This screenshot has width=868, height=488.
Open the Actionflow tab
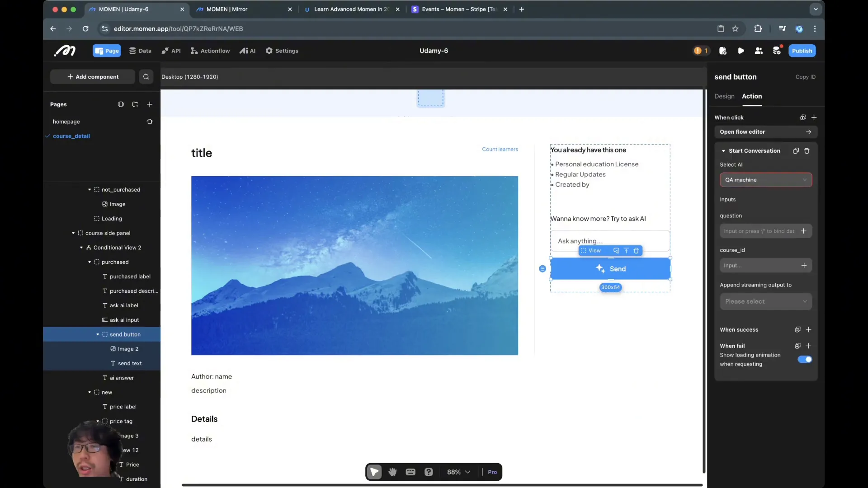tap(210, 51)
